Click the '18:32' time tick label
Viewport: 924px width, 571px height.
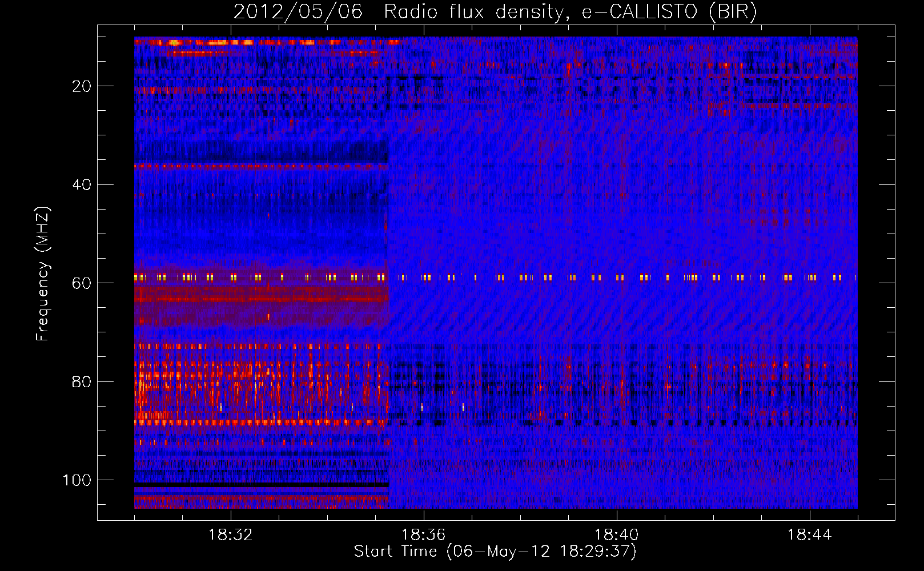231,535
